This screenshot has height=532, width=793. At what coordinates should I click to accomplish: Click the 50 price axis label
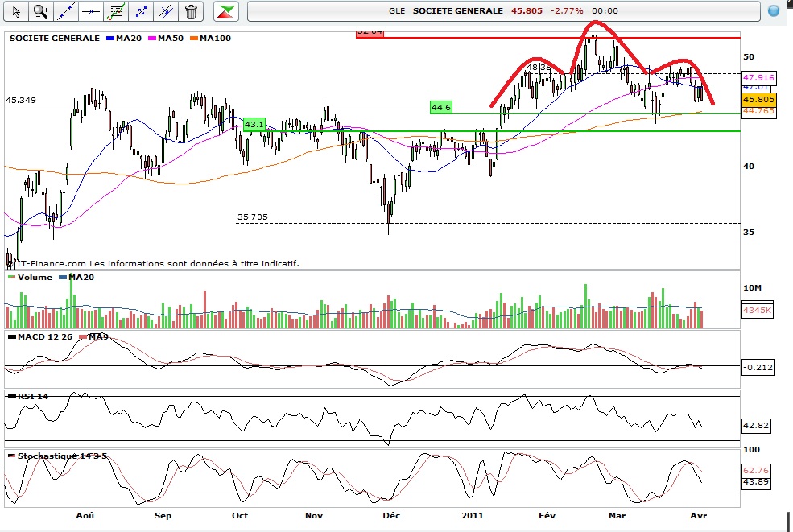pos(749,56)
